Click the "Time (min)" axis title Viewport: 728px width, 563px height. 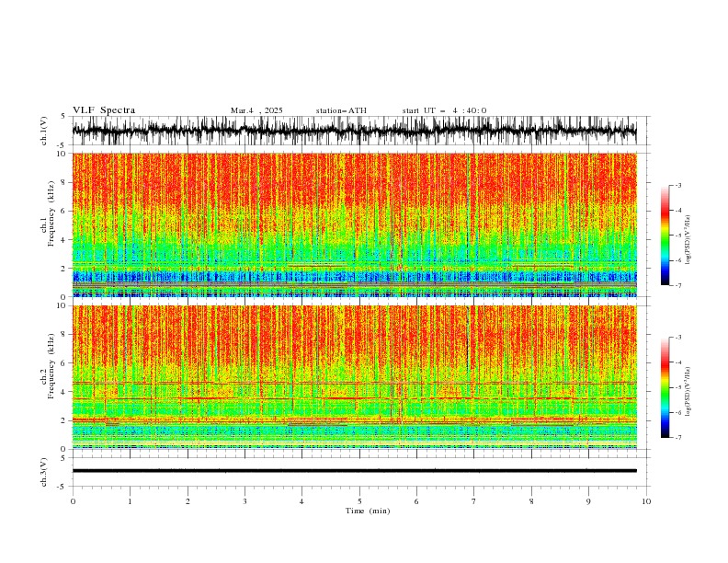click(368, 511)
